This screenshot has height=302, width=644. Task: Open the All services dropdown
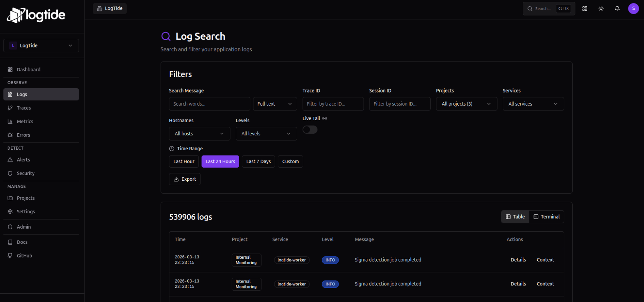533,104
